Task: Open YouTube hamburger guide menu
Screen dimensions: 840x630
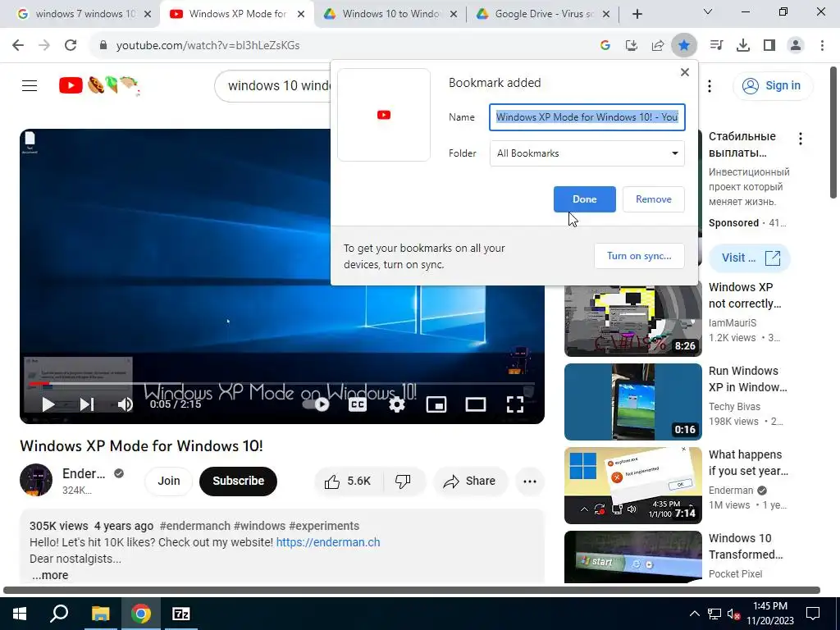Action: (30, 85)
